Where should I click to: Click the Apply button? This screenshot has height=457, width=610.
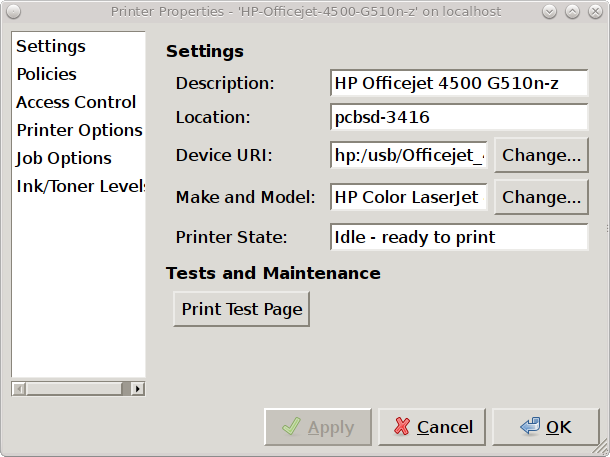coord(318,427)
